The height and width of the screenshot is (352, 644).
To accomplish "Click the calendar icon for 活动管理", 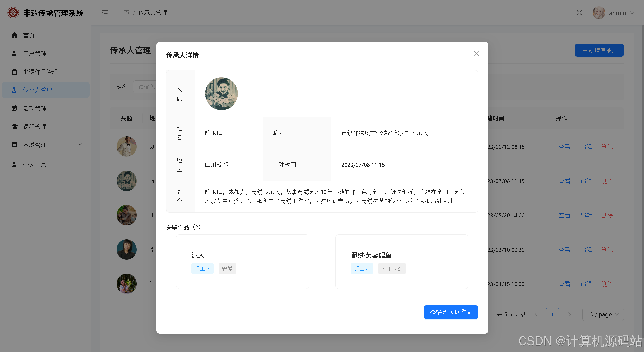I will coord(14,108).
